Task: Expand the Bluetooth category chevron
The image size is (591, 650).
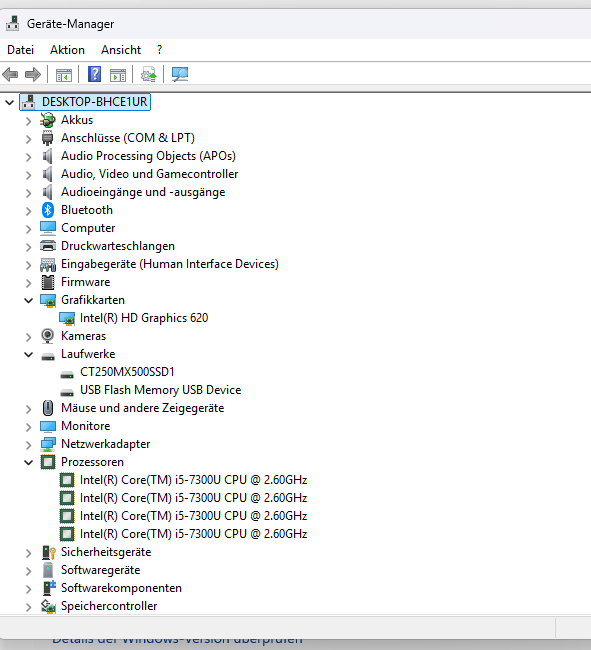Action: point(28,211)
